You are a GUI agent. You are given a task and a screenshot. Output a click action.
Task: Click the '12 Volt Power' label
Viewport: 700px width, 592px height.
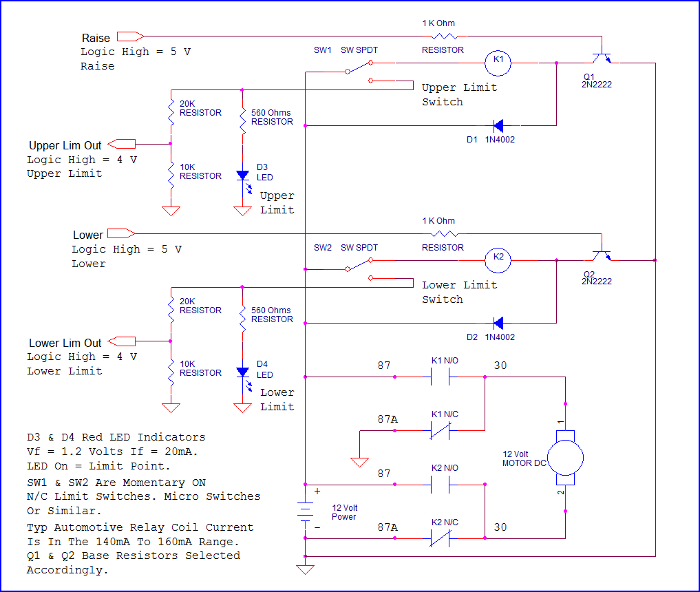click(x=344, y=512)
